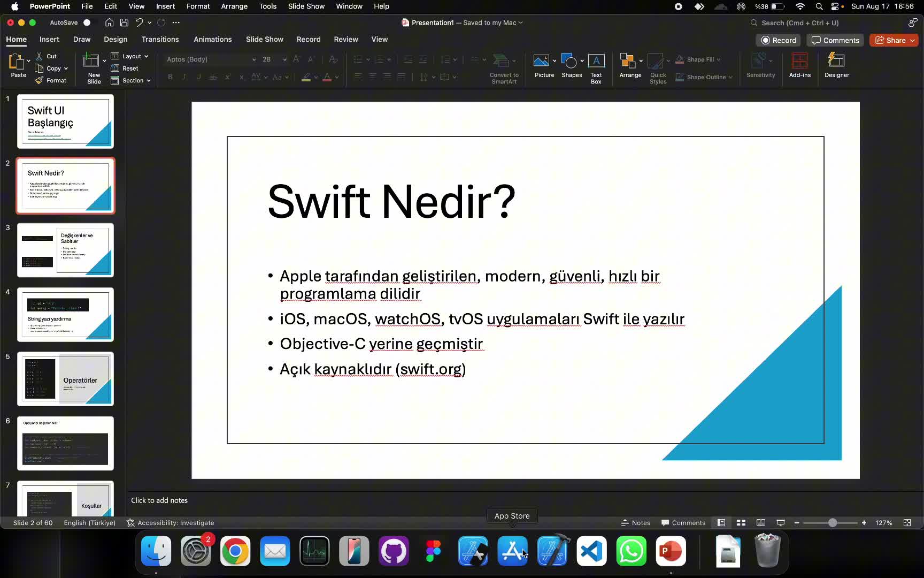Fit slide to current window
The height and width of the screenshot is (578, 924).
(907, 523)
